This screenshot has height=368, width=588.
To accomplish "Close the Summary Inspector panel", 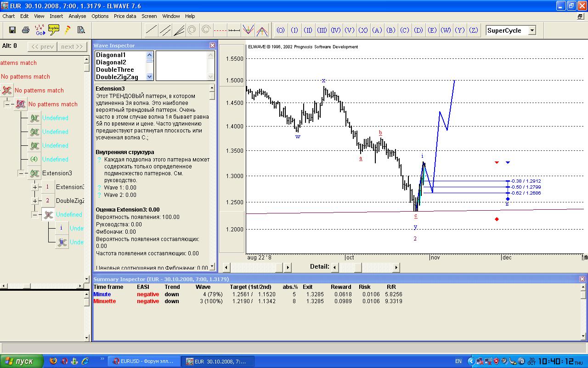I will 582,279.
